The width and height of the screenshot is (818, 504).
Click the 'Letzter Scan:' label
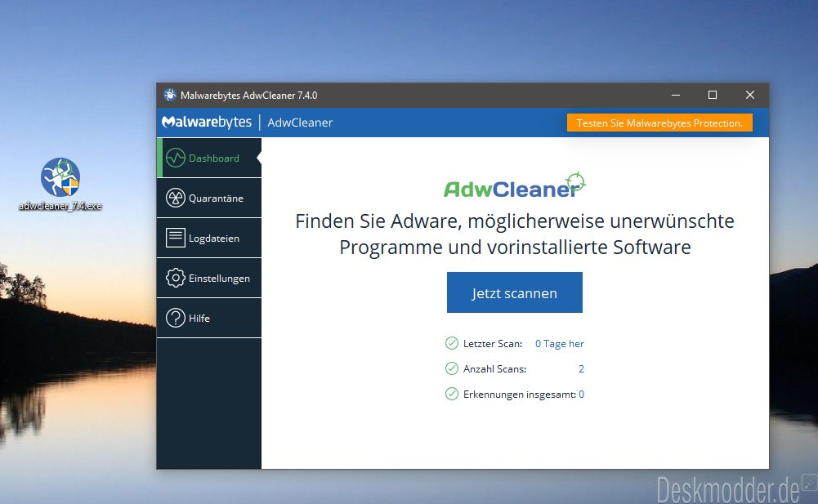click(x=493, y=344)
